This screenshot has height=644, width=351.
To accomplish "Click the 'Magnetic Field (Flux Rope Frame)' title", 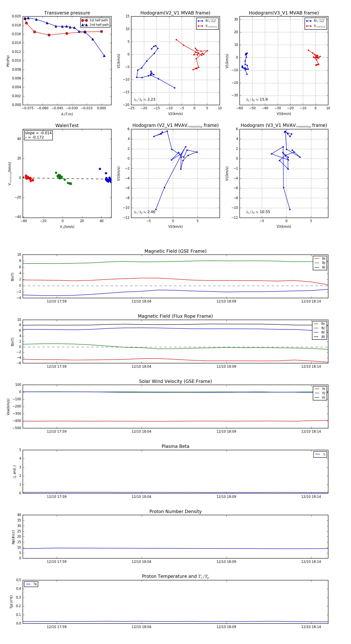I will 175,316.
